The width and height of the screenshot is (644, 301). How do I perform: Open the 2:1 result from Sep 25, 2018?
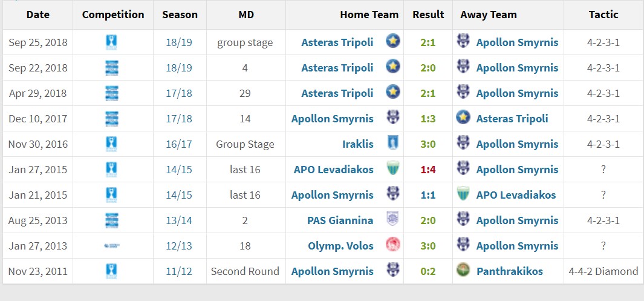pyautogui.click(x=428, y=42)
